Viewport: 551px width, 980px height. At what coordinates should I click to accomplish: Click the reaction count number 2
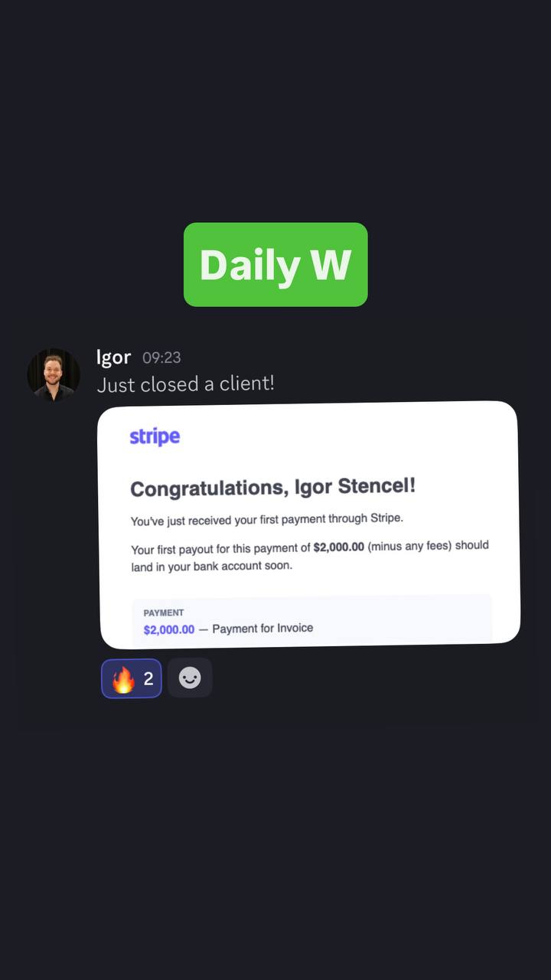(148, 678)
